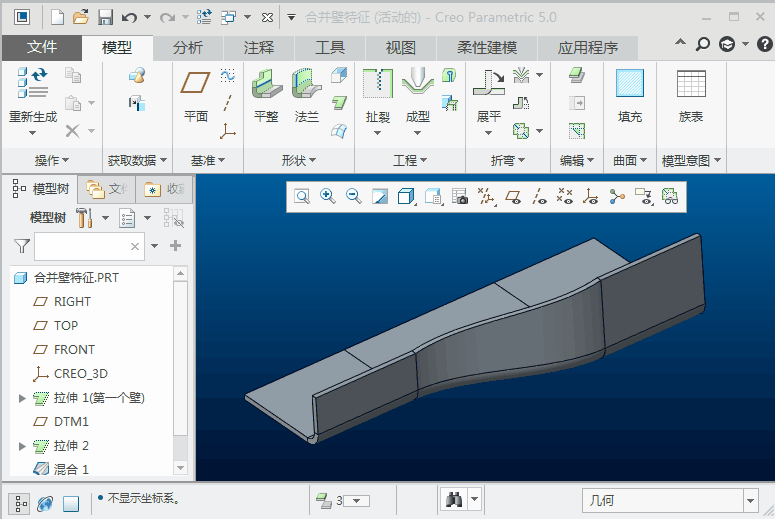Switch to the 分析 ribbon tab
775x519 pixels.
tap(187, 47)
